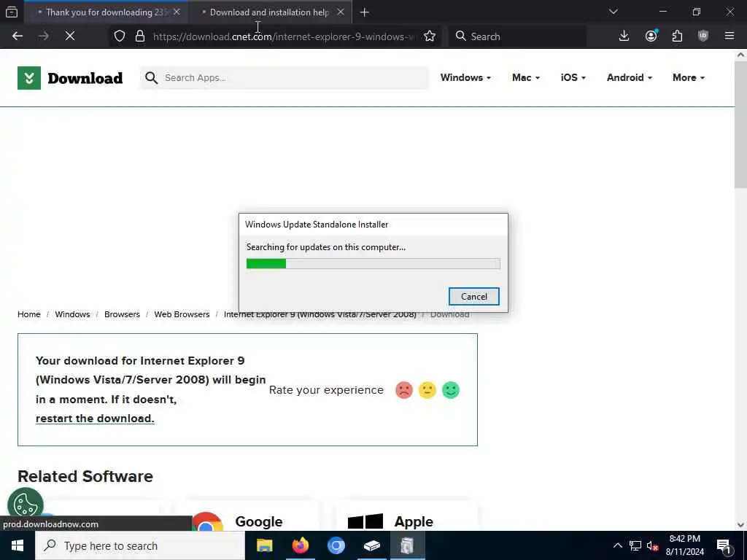This screenshot has width=747, height=560.
Task: Cancel the Windows Update Standalone Installer
Action: [x=474, y=296]
